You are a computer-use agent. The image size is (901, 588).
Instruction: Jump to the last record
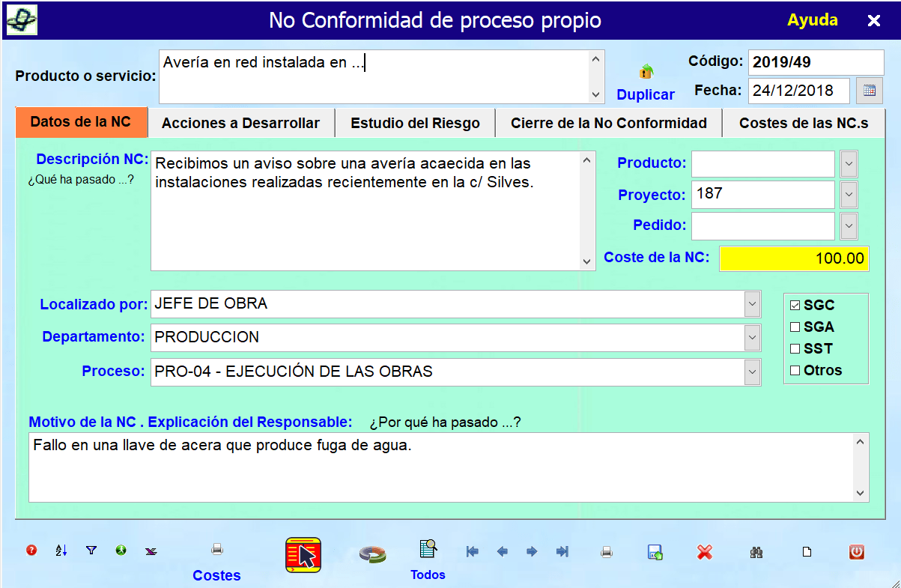(x=562, y=552)
